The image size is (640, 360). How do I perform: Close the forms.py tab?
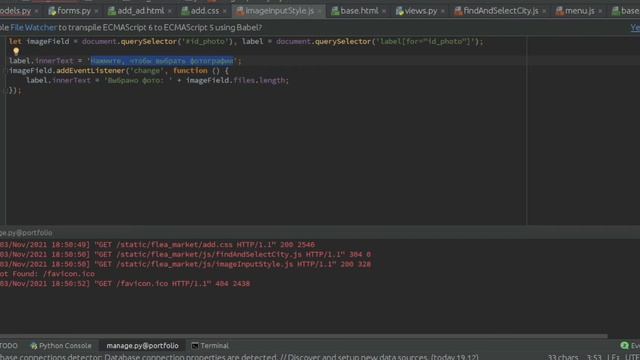(x=96, y=11)
